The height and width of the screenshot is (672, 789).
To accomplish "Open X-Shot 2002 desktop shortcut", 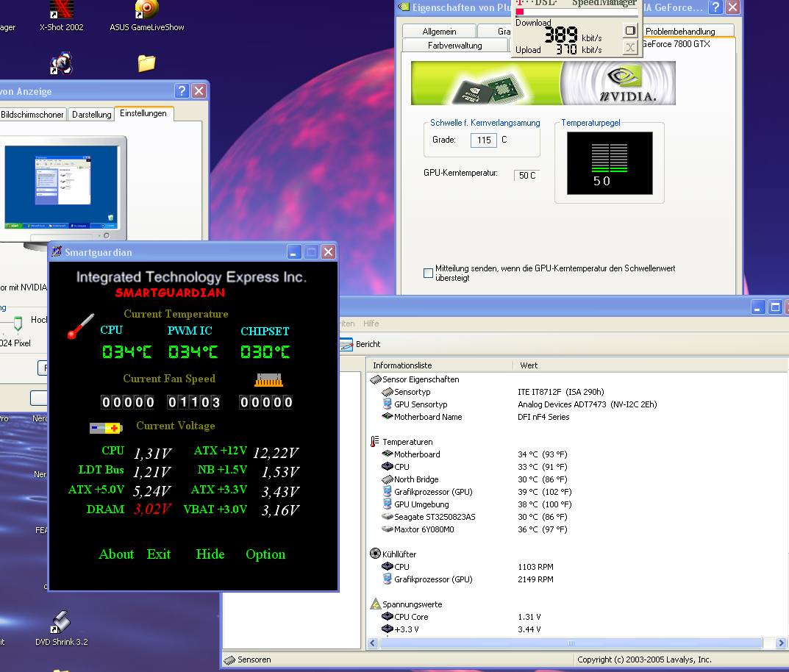I will (62, 16).
